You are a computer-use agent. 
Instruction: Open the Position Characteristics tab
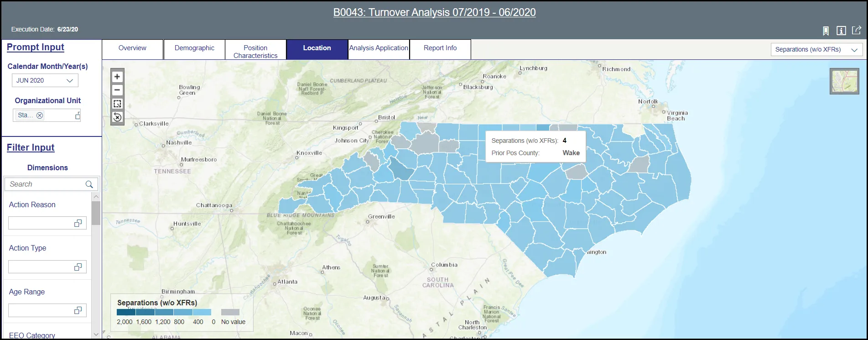click(255, 51)
